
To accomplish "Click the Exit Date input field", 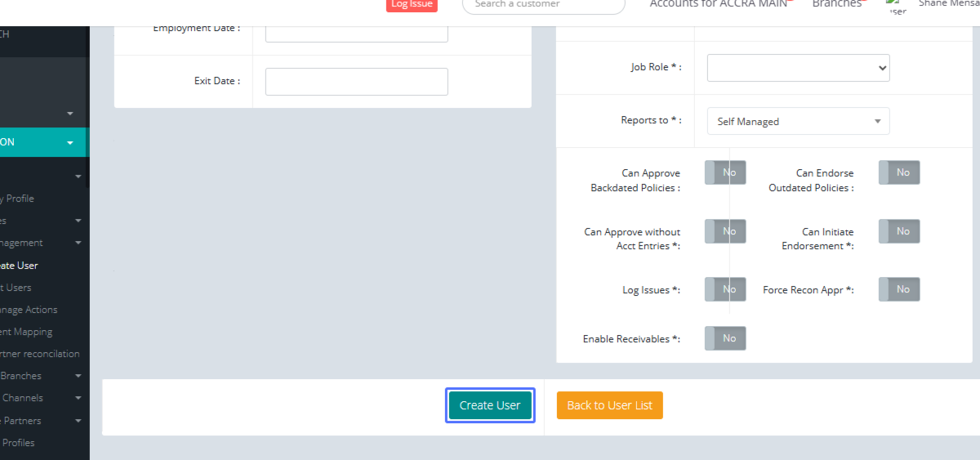I will pos(356,82).
